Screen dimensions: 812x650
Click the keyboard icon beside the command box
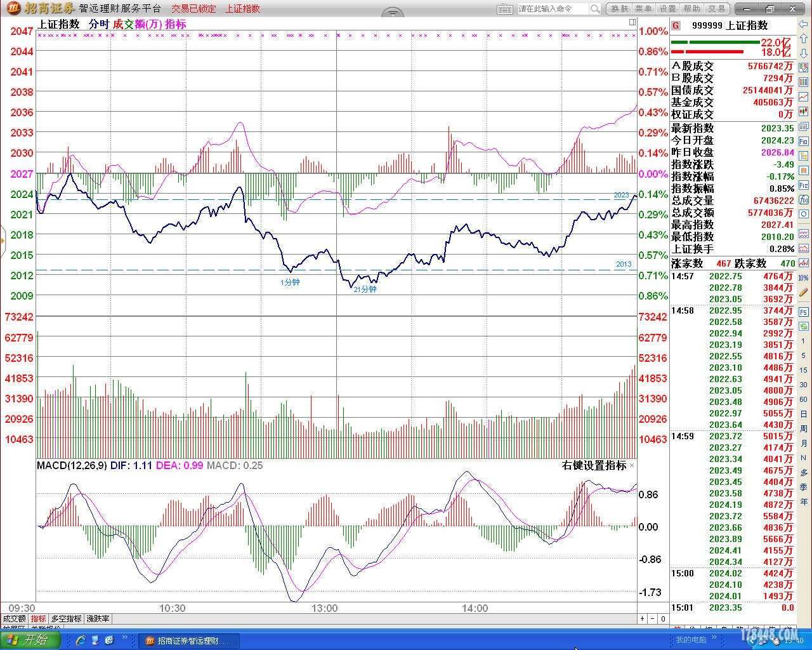click(505, 9)
